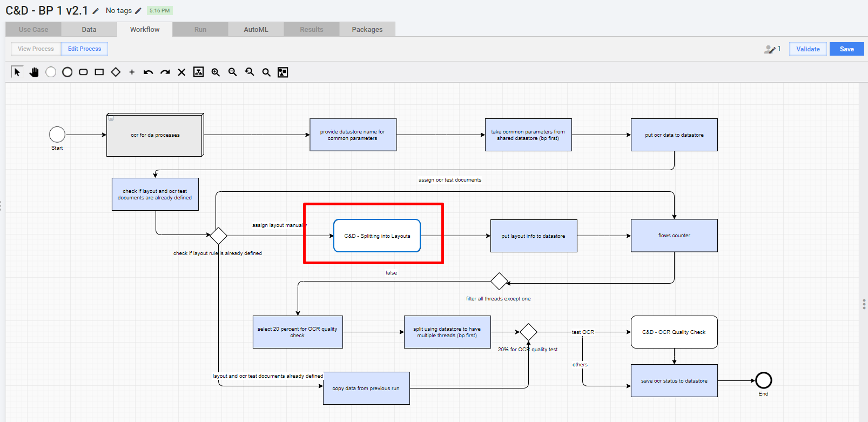Edit tags using the pencil next to No tags

(x=138, y=11)
